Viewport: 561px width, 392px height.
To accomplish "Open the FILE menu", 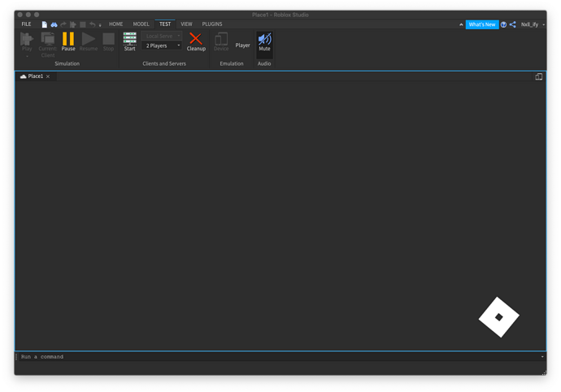I will tap(26, 24).
